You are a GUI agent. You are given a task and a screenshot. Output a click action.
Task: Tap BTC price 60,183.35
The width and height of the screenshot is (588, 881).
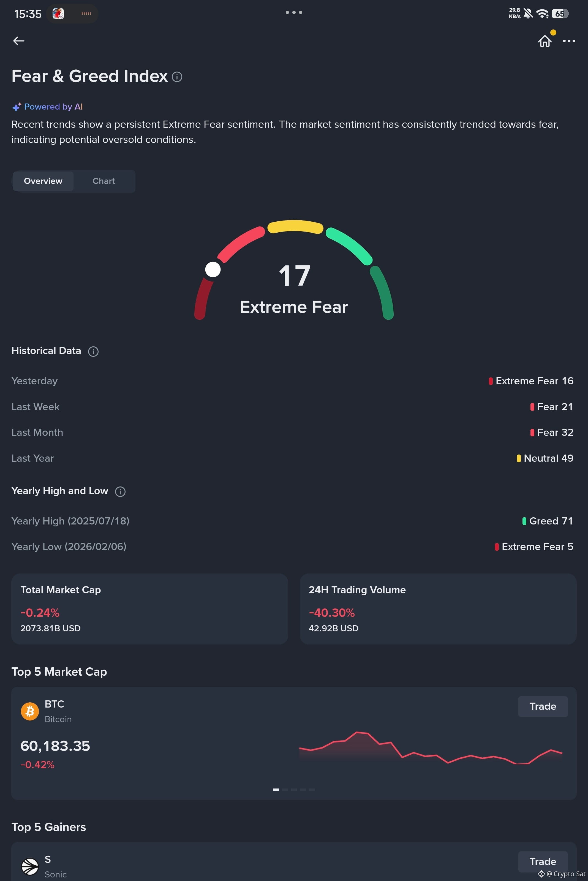coord(55,746)
